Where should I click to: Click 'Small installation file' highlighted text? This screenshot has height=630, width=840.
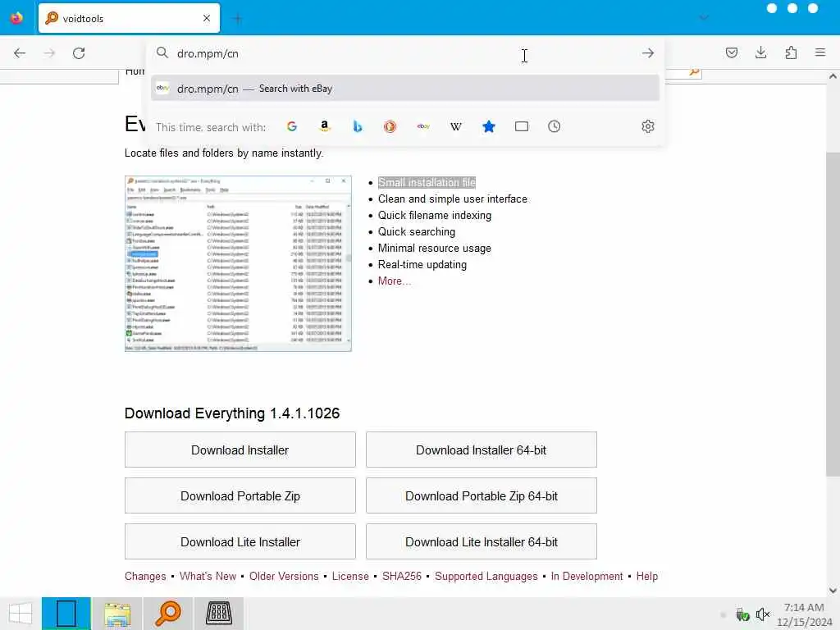pos(427,183)
